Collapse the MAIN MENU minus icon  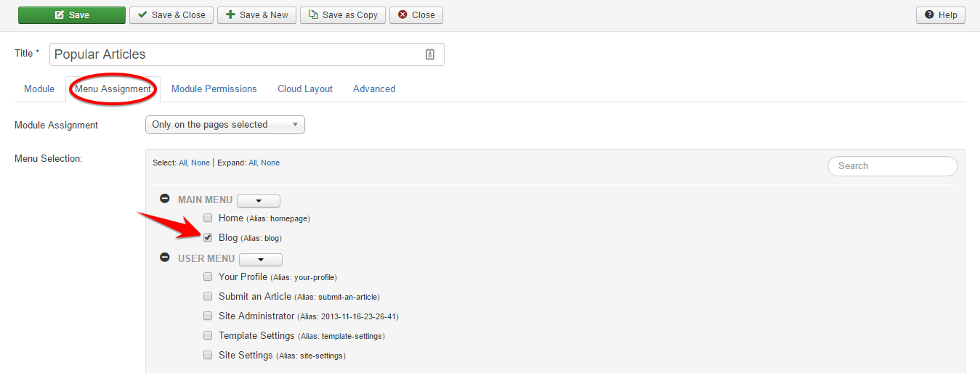165,199
